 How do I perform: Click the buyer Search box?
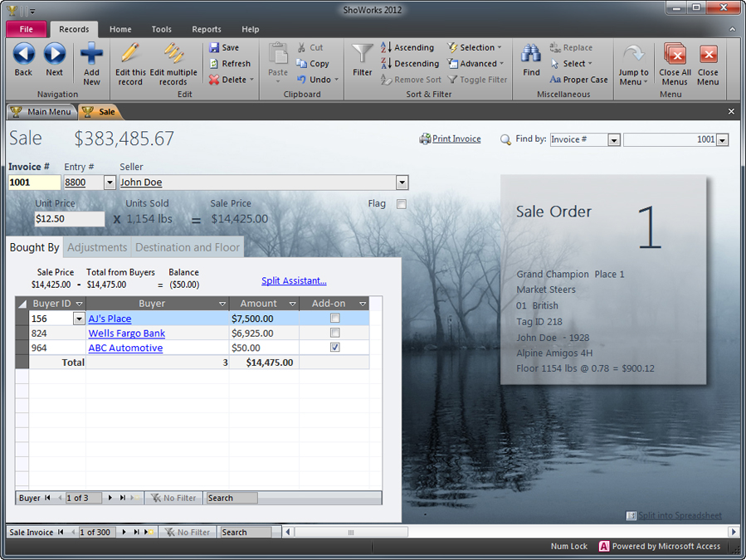coord(231,498)
